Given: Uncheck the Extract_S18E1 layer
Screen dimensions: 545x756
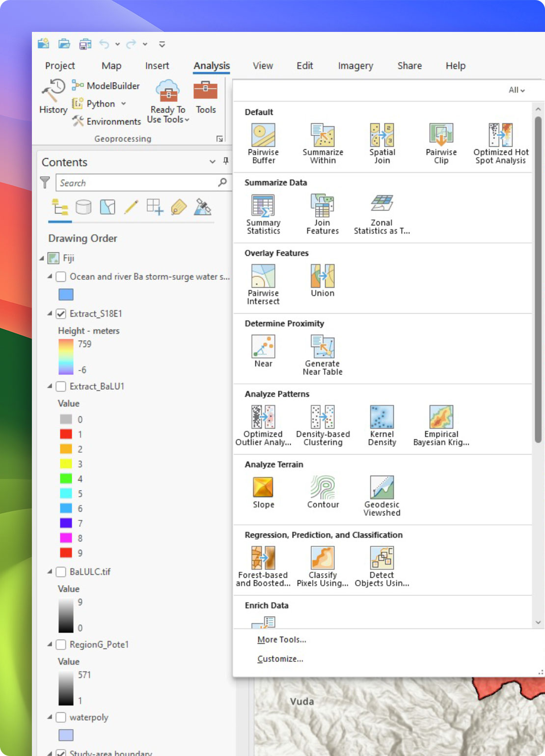Looking at the screenshot, I should [61, 314].
